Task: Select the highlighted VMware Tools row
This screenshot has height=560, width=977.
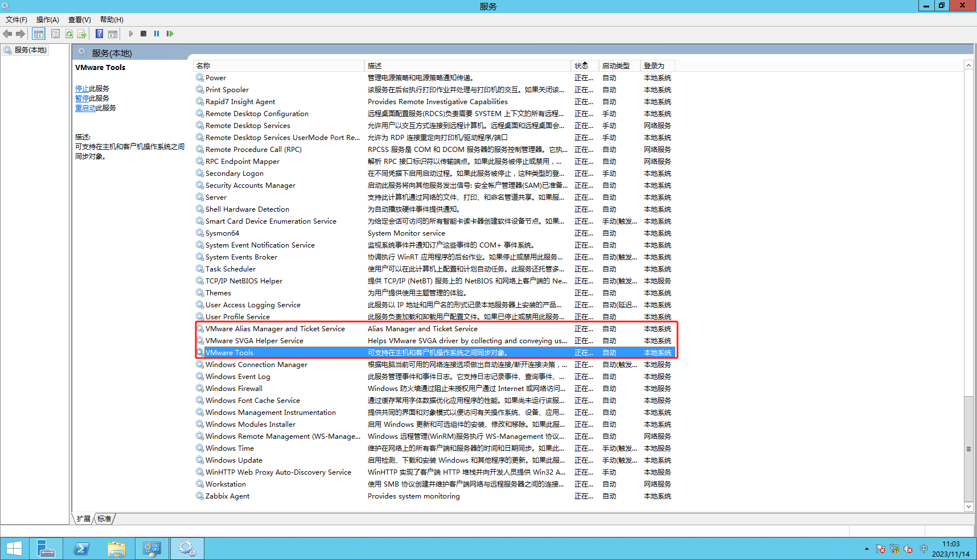Action: coord(435,353)
